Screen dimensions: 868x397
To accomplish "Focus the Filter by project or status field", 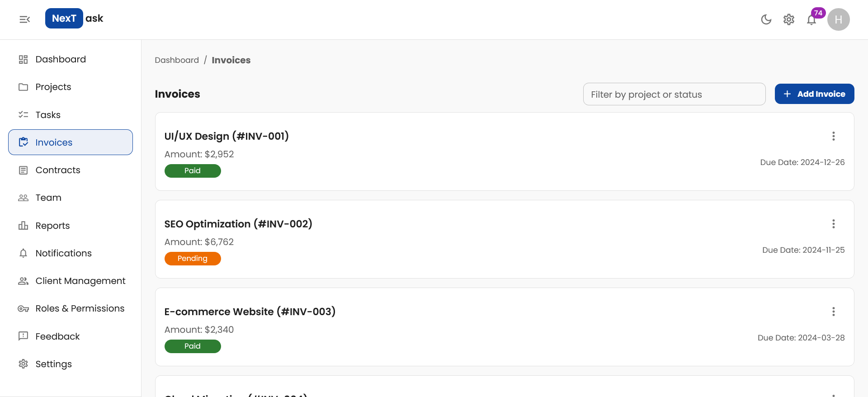I will coord(674,94).
